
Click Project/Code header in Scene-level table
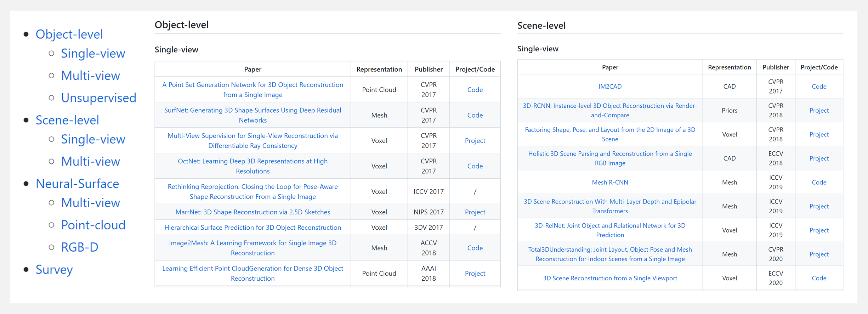coord(819,67)
